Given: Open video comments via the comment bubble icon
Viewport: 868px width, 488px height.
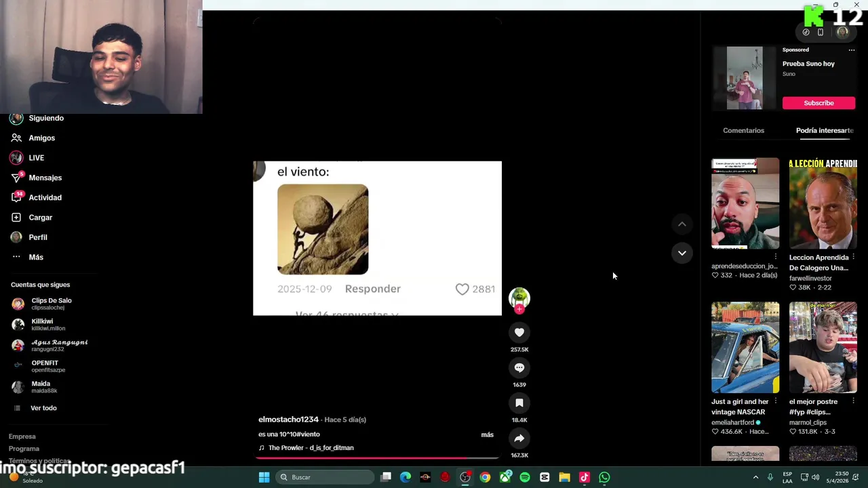Looking at the screenshot, I should pos(519,367).
